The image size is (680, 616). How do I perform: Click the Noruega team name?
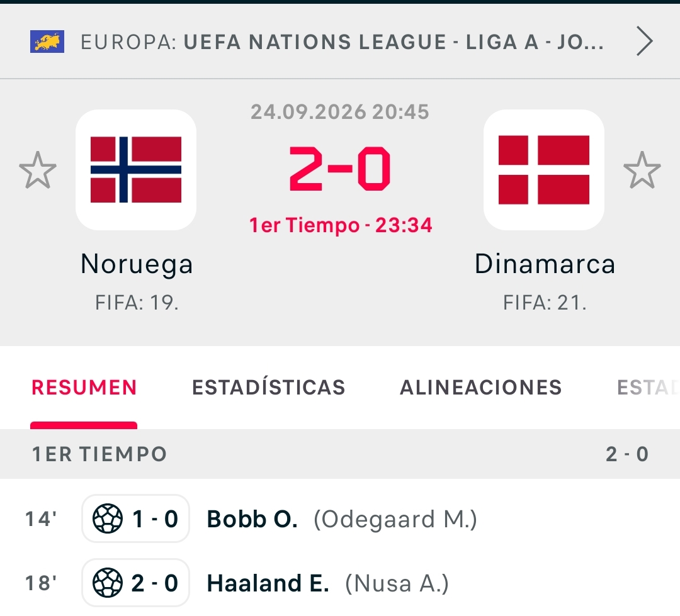point(137,264)
